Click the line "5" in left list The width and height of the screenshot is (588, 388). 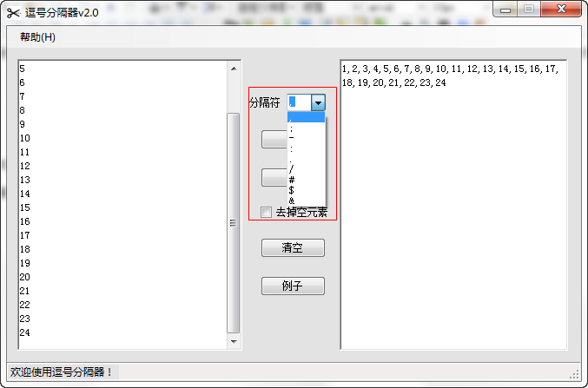22,69
